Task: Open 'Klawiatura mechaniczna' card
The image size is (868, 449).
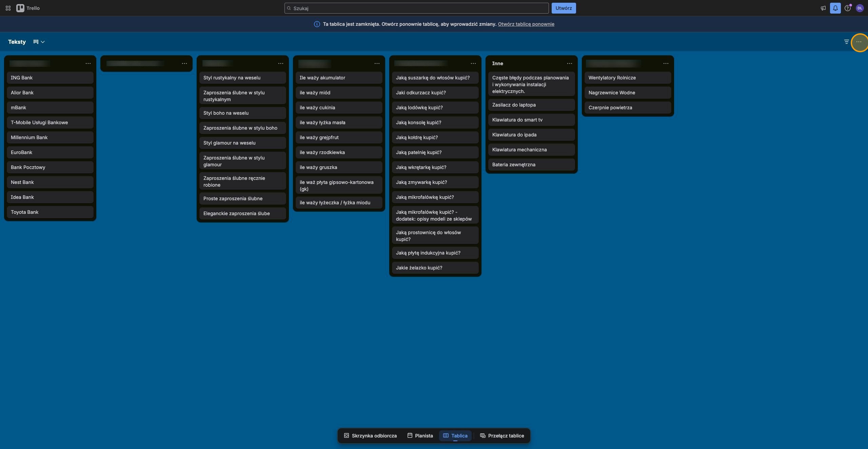Action: point(532,150)
